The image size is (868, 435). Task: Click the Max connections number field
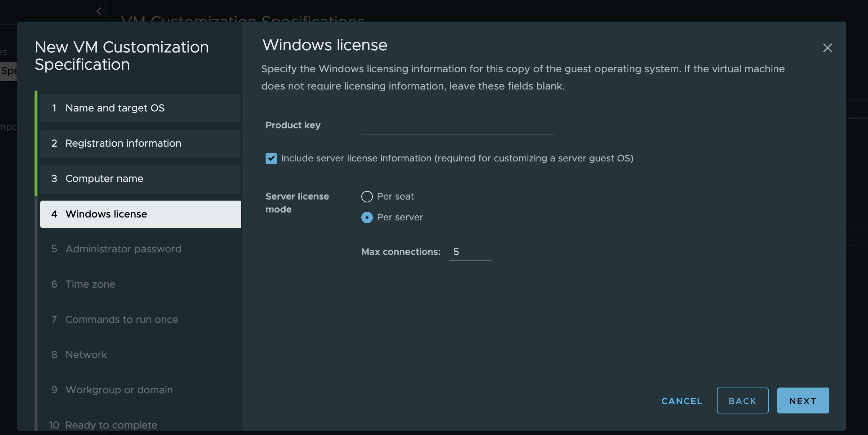pos(470,252)
